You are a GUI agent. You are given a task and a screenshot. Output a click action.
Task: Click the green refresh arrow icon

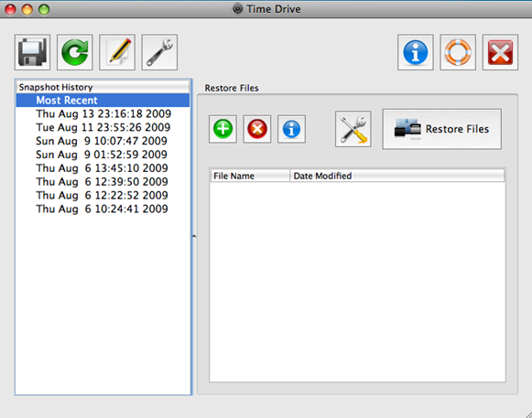(75, 52)
